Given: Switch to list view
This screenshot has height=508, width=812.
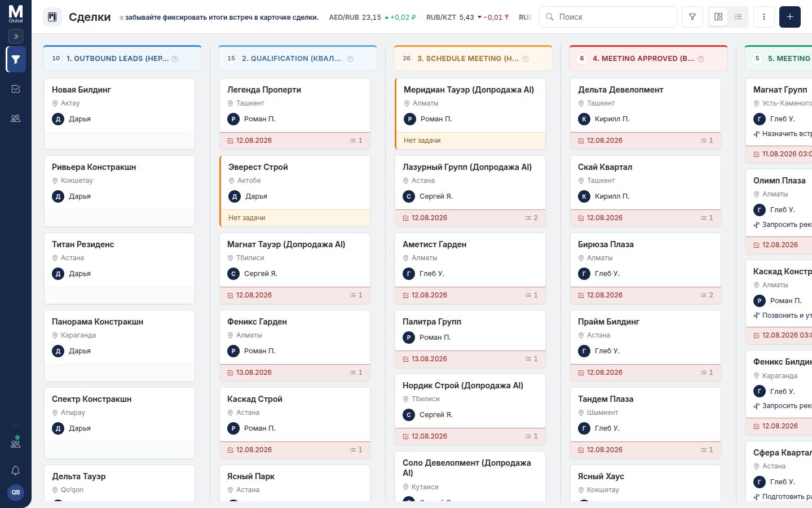Looking at the screenshot, I should point(738,17).
